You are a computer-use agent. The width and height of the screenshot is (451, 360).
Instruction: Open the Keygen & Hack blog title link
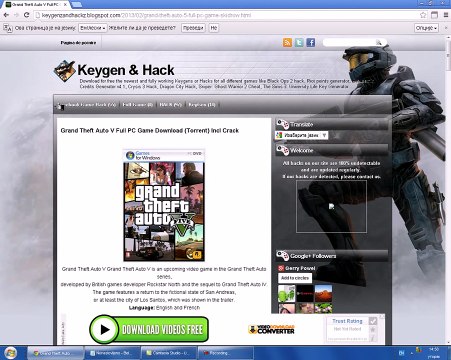click(x=126, y=70)
